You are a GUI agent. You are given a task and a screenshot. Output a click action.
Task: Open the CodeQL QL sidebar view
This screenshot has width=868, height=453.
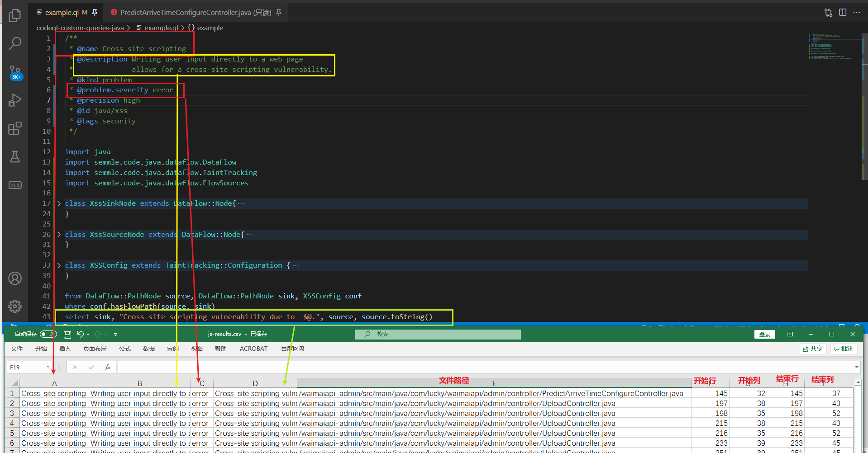pos(15,185)
